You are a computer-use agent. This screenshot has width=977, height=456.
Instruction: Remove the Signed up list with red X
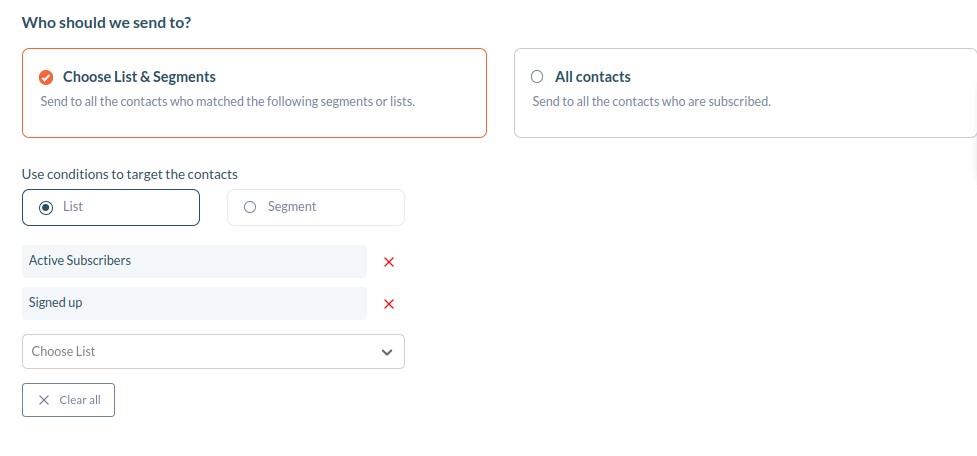tap(389, 304)
